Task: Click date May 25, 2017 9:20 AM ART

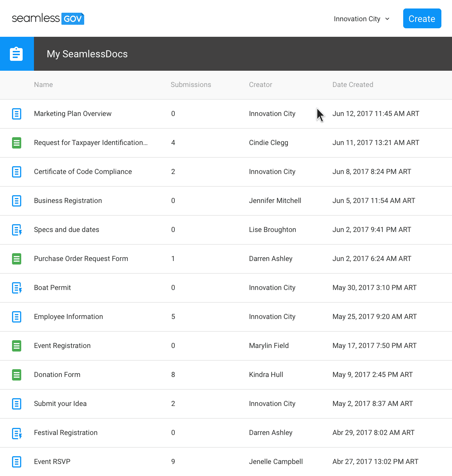Action: [x=375, y=317]
